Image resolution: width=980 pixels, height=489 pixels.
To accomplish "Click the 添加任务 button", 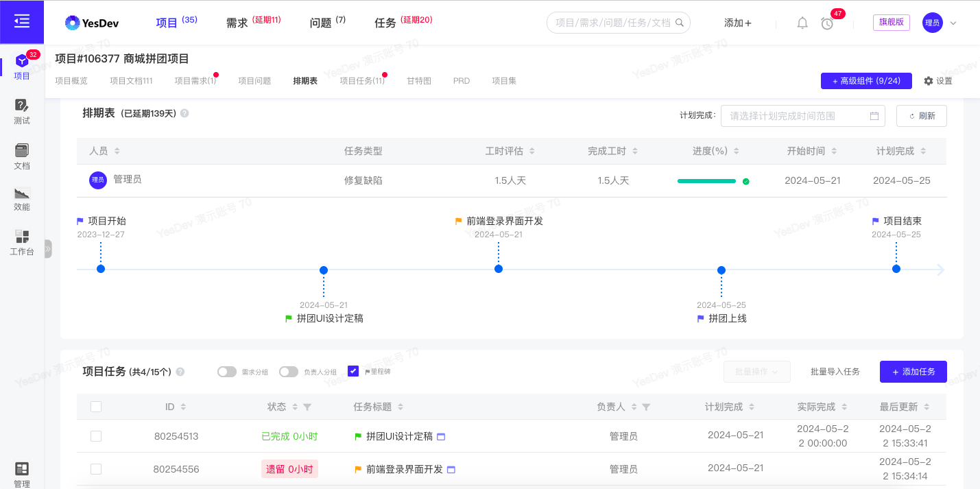I will coord(913,371).
